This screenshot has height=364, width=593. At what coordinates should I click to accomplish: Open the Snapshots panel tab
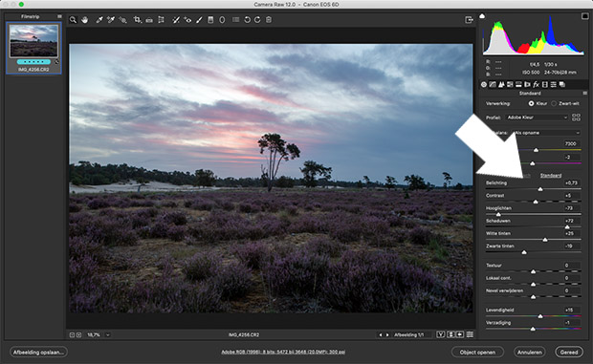tap(562, 85)
